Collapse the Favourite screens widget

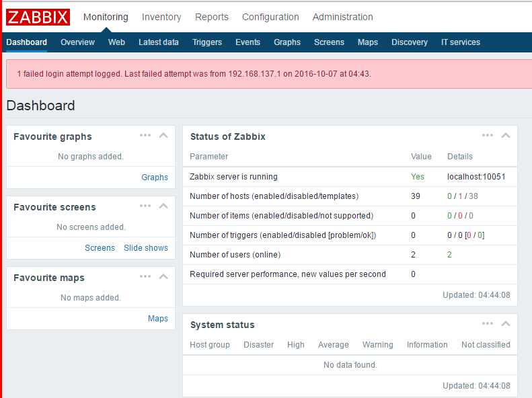[x=163, y=206]
